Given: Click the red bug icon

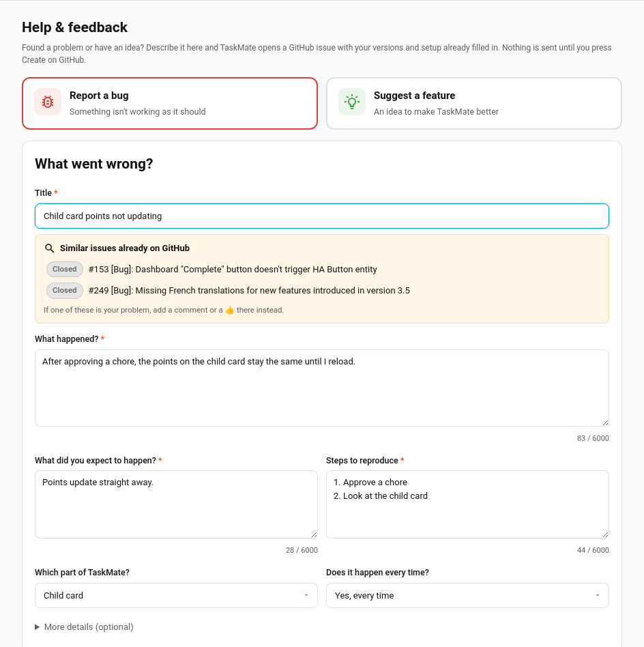Looking at the screenshot, I should (48, 102).
